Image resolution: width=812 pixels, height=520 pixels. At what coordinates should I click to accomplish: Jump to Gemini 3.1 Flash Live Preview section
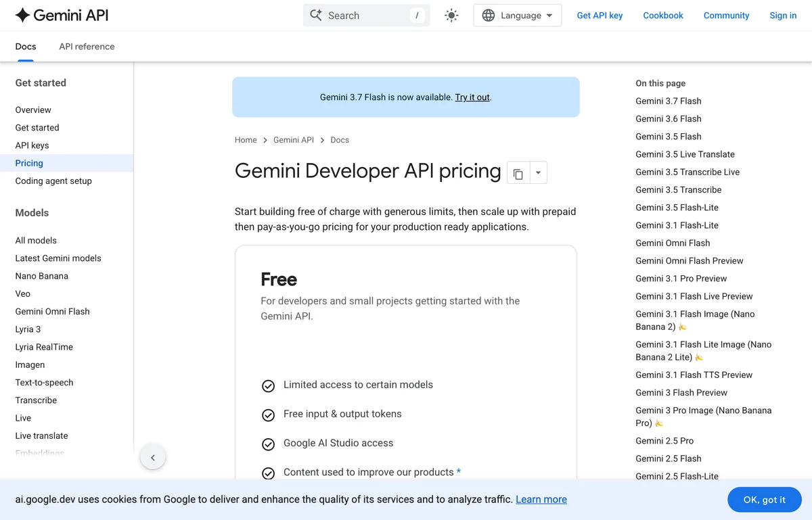pos(694,296)
